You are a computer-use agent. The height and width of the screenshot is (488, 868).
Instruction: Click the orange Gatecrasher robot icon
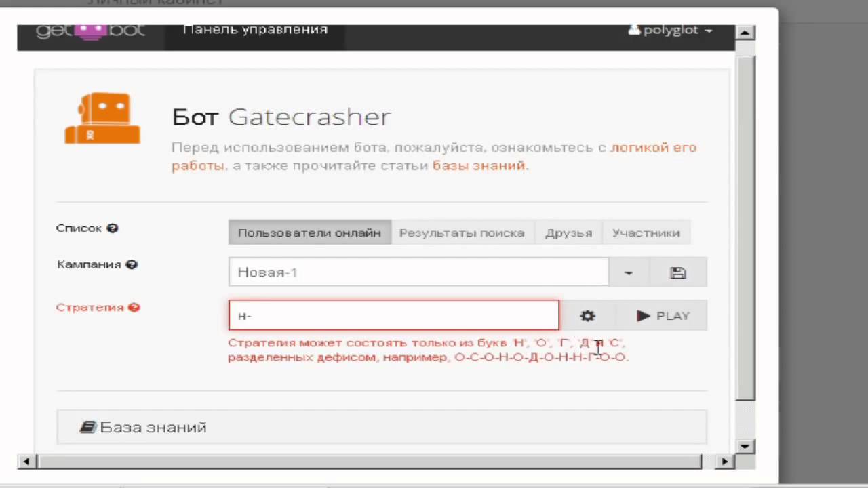tap(102, 119)
